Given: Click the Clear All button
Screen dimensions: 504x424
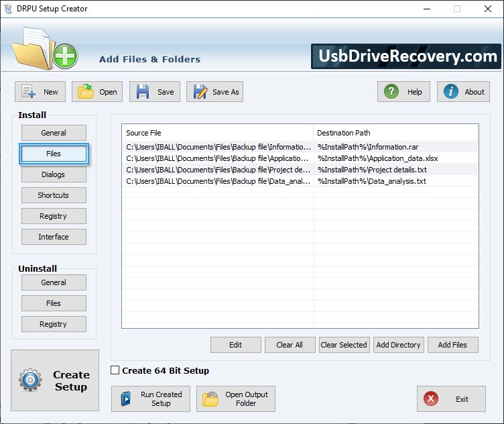Looking at the screenshot, I should pos(290,345).
